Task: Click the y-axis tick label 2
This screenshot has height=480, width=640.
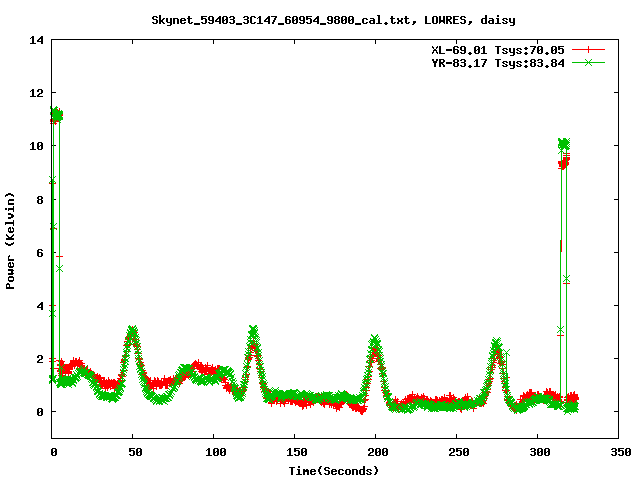Action: pos(40,359)
